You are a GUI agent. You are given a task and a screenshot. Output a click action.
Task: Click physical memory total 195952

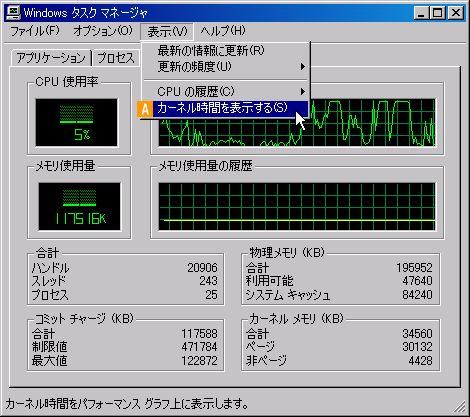pyautogui.click(x=414, y=268)
